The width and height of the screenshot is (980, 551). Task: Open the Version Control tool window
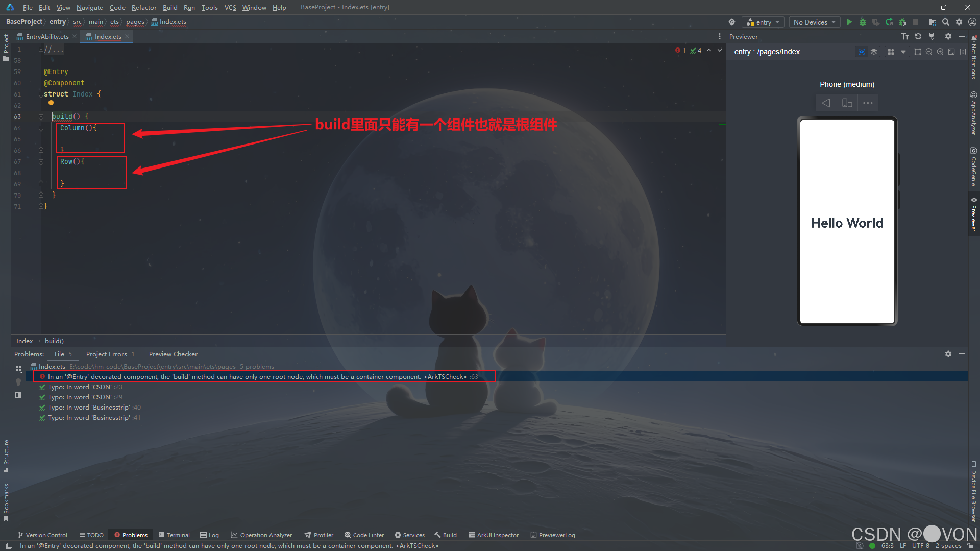pos(42,535)
